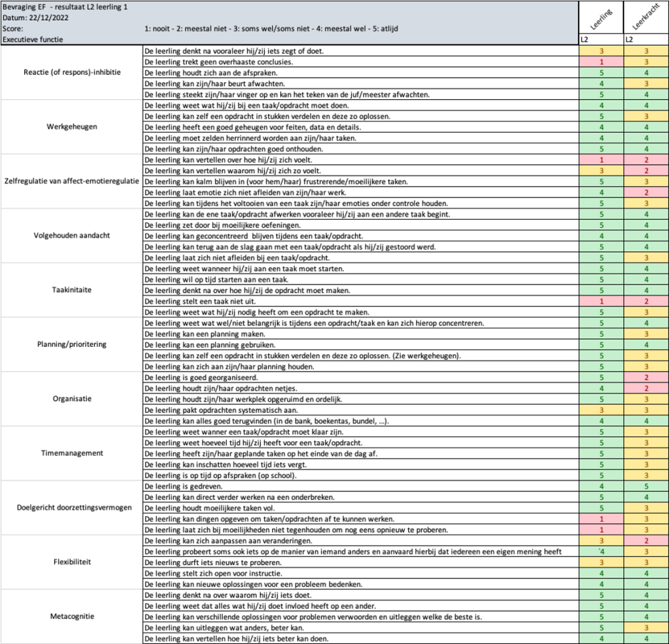Image resolution: width=669 pixels, height=644 pixels.
Task: Select the "Executieve functie" header cell
Action: [x=33, y=39]
